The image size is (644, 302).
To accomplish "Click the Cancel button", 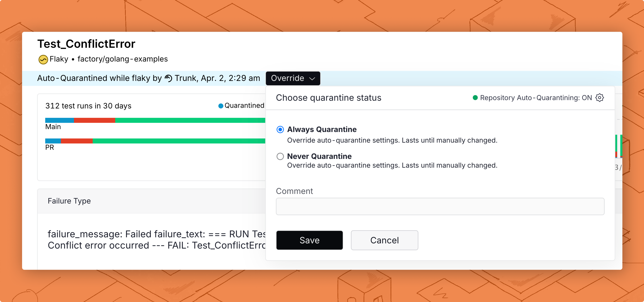I will click(384, 240).
